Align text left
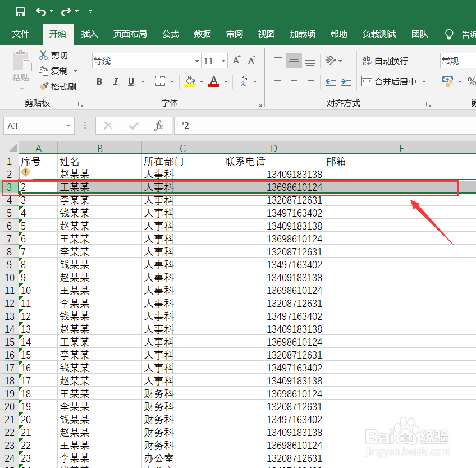476x468 pixels. [278, 81]
